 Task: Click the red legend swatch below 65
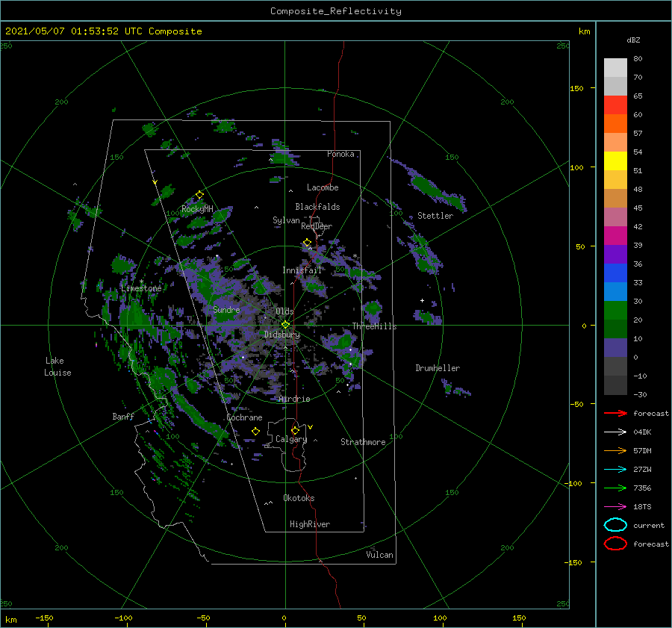[x=615, y=105]
